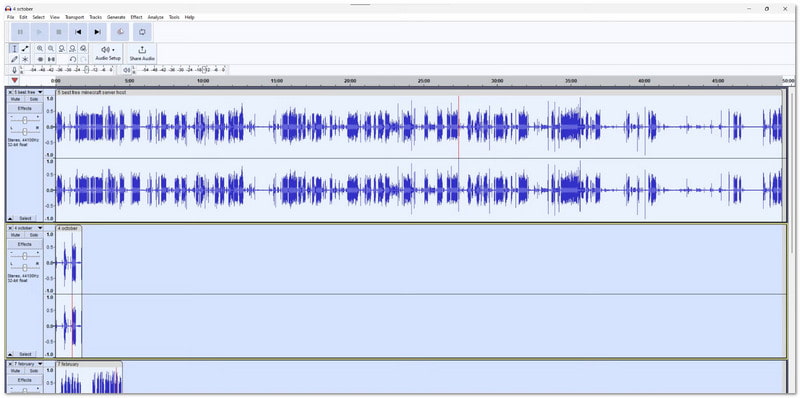Open the '7 february' track dropdown menu
Screen dimensions: 800x398
pyautogui.click(x=40, y=364)
